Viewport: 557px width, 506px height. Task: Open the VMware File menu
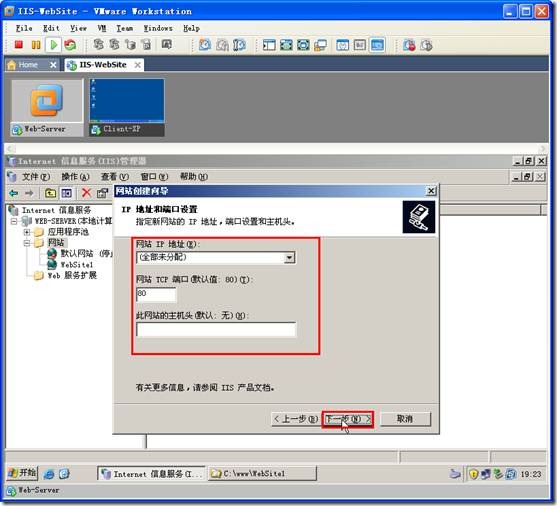point(24,28)
